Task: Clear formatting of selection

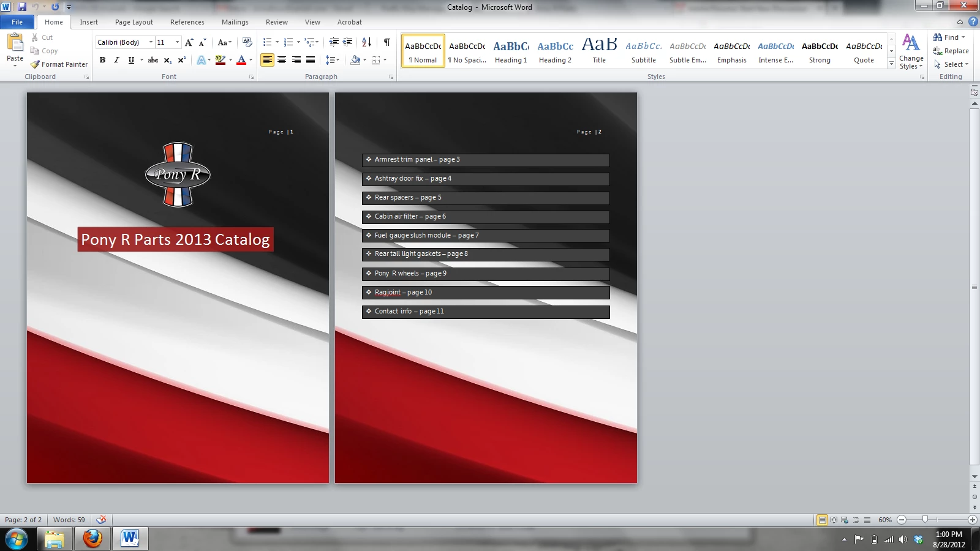Action: click(247, 42)
